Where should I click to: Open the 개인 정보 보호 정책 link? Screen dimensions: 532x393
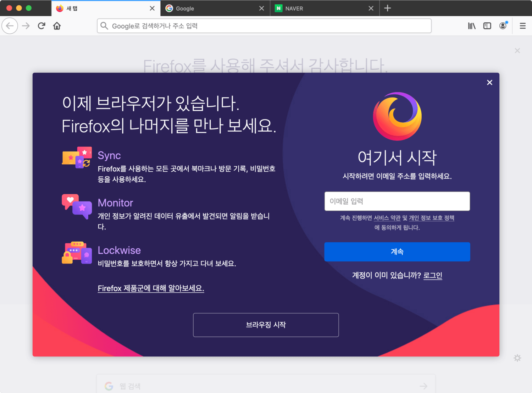pyautogui.click(x=432, y=218)
